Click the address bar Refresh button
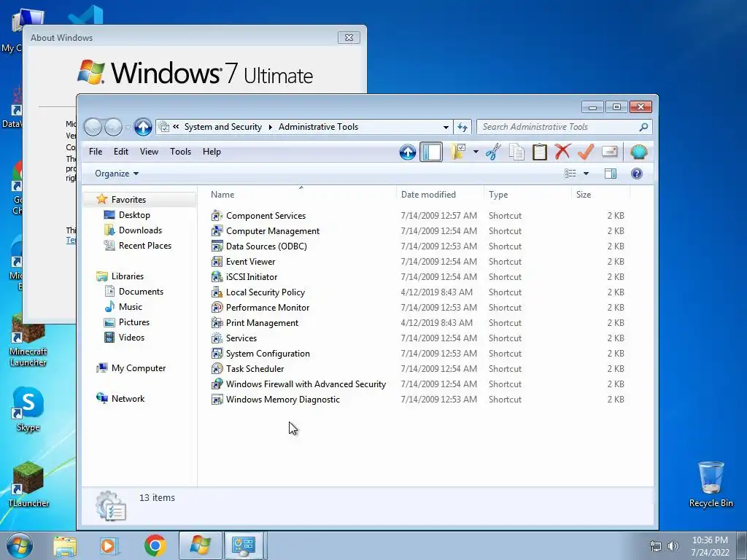Viewport: 747px width, 560px height. coord(462,127)
